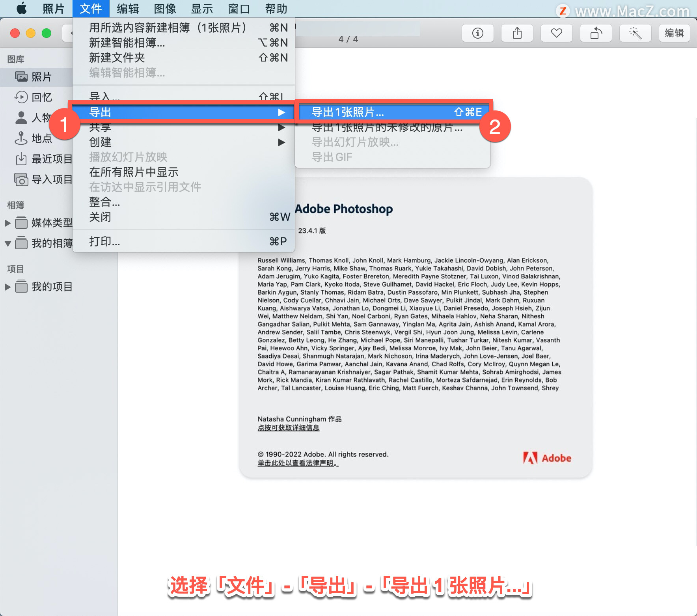This screenshot has height=616, width=697.
Task: Open the 图像 menu
Action: 165,8
